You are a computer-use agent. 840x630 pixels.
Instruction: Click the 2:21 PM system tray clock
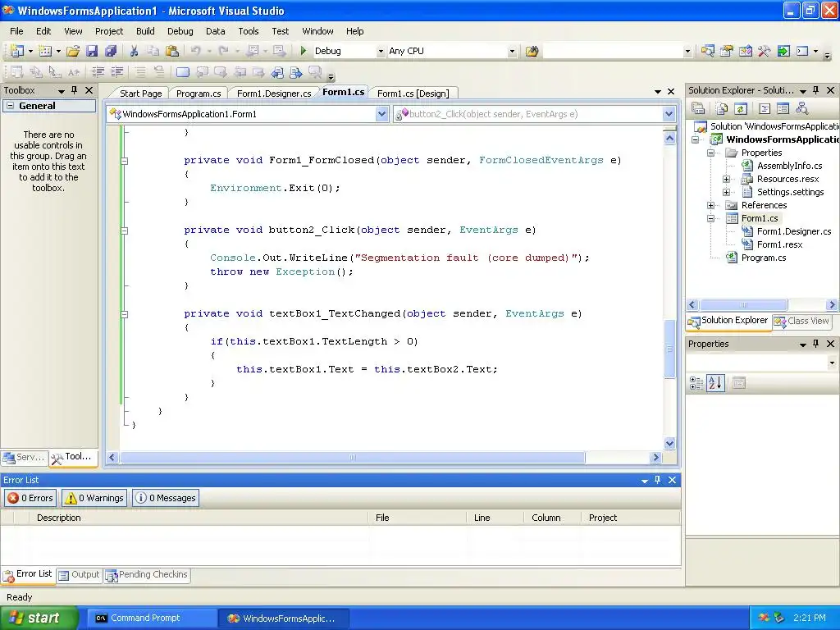click(x=809, y=619)
